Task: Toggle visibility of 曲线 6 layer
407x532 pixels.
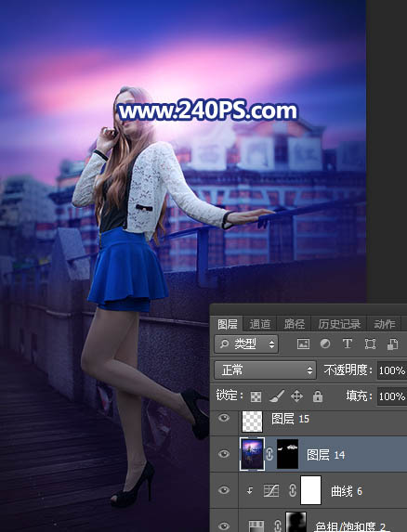Action: point(224,490)
